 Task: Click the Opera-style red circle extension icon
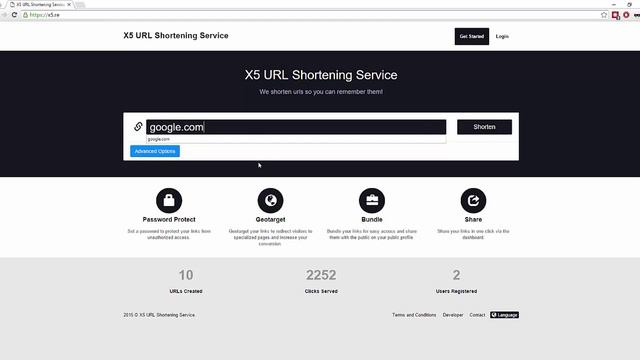(x=626, y=15)
